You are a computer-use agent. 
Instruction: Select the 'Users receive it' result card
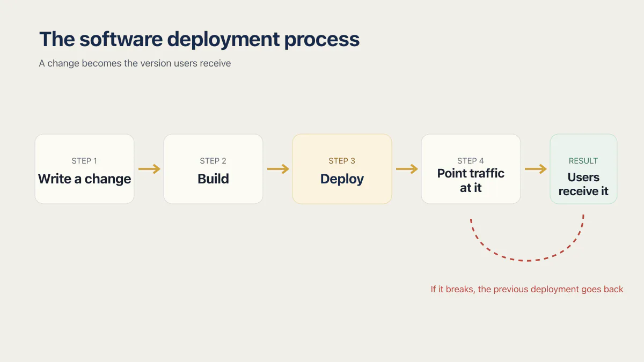coord(583,169)
